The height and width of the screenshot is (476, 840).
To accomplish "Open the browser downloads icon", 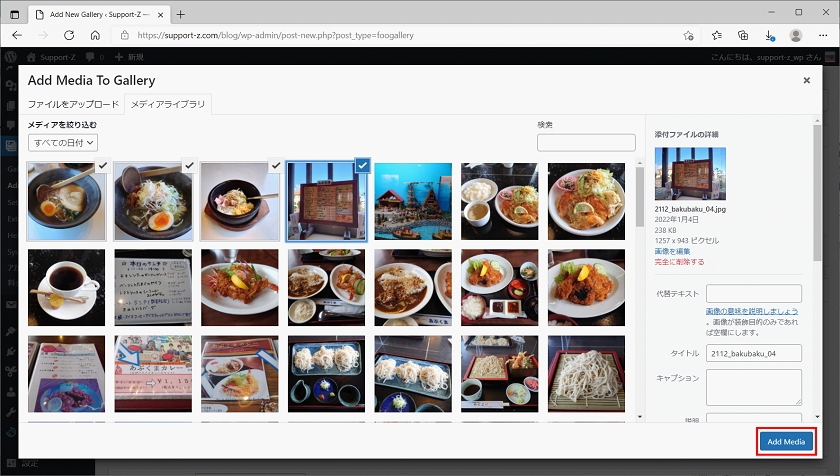I will click(x=769, y=35).
